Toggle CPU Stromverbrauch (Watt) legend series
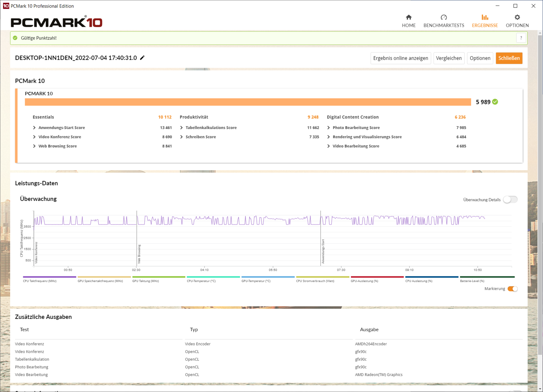Screen dimensions: 543x392 click(322, 279)
